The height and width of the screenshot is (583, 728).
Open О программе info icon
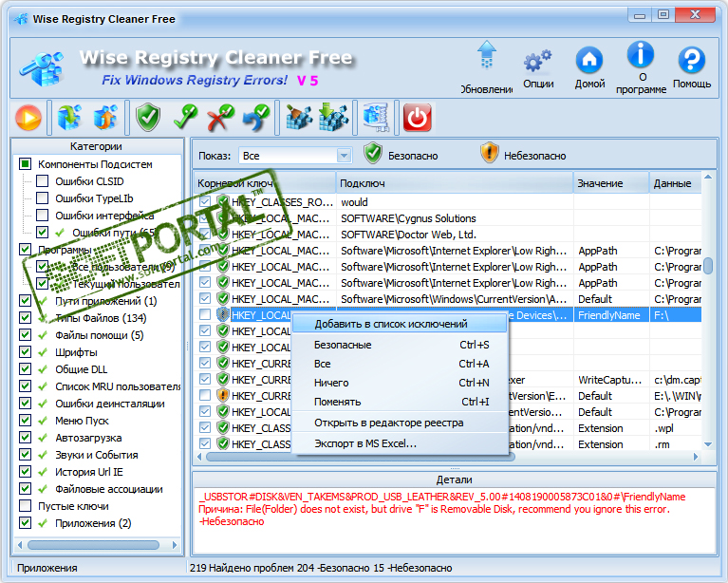tap(641, 67)
